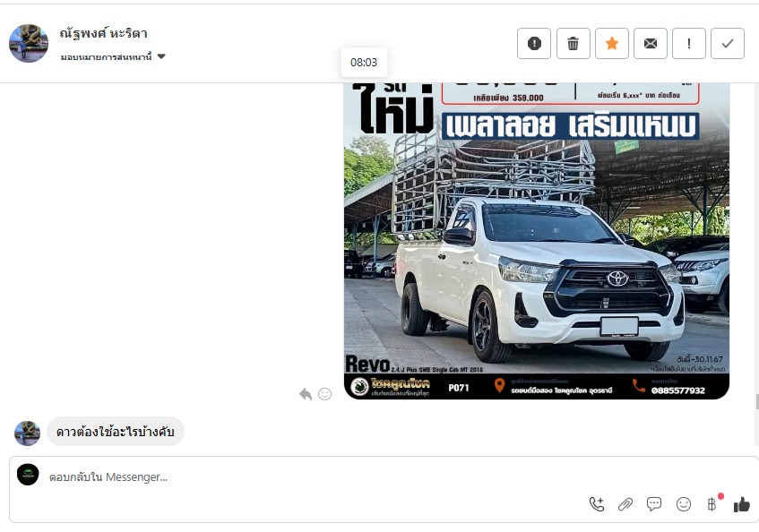Toggle the orange star follow-up icon
Viewport: 759px width, 532px height.
[612, 44]
